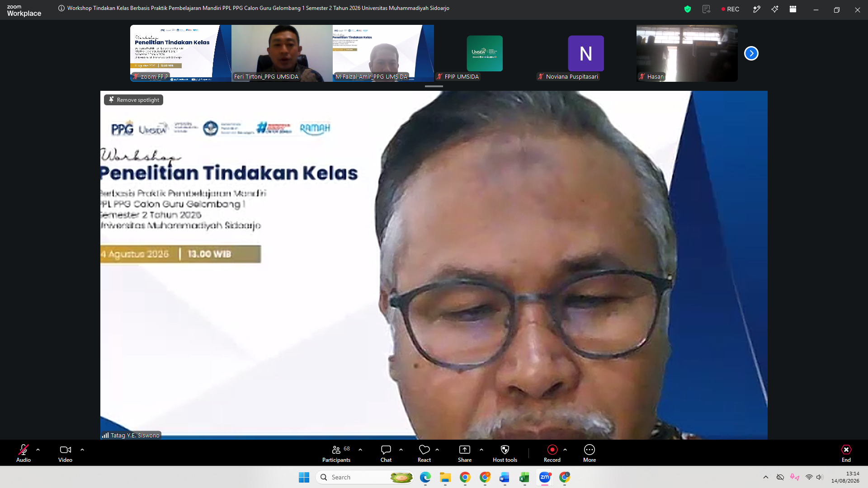The width and height of the screenshot is (868, 488).
Task: Open the green encryption shield icon
Action: (688, 9)
